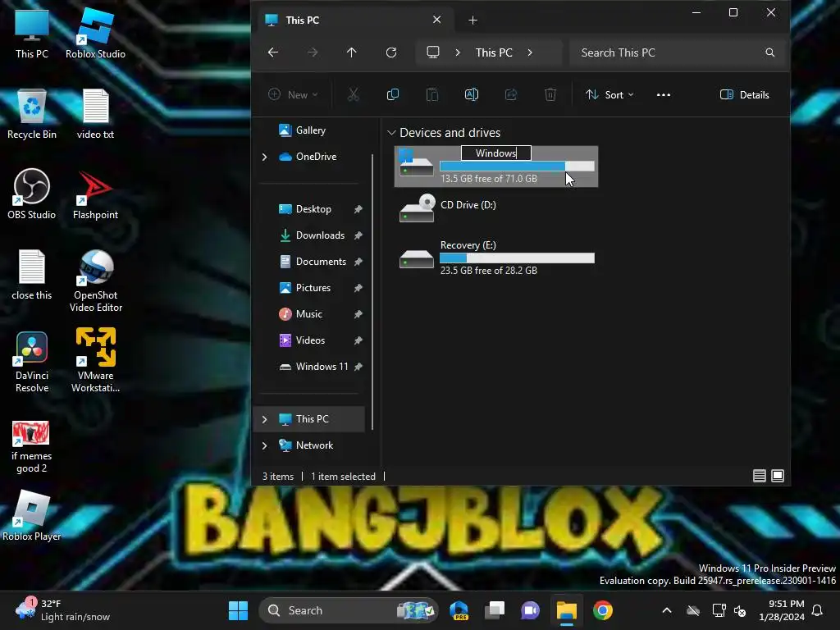Open Task View on taskbar

[495, 610]
